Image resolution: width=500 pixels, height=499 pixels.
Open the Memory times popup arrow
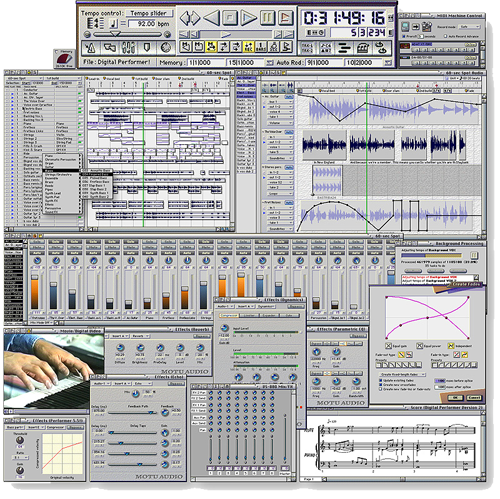269,62
